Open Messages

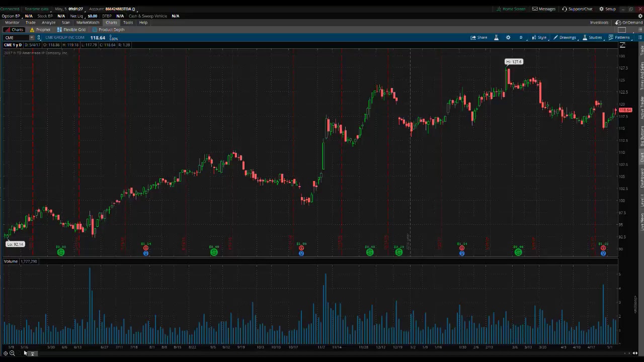pos(544,9)
